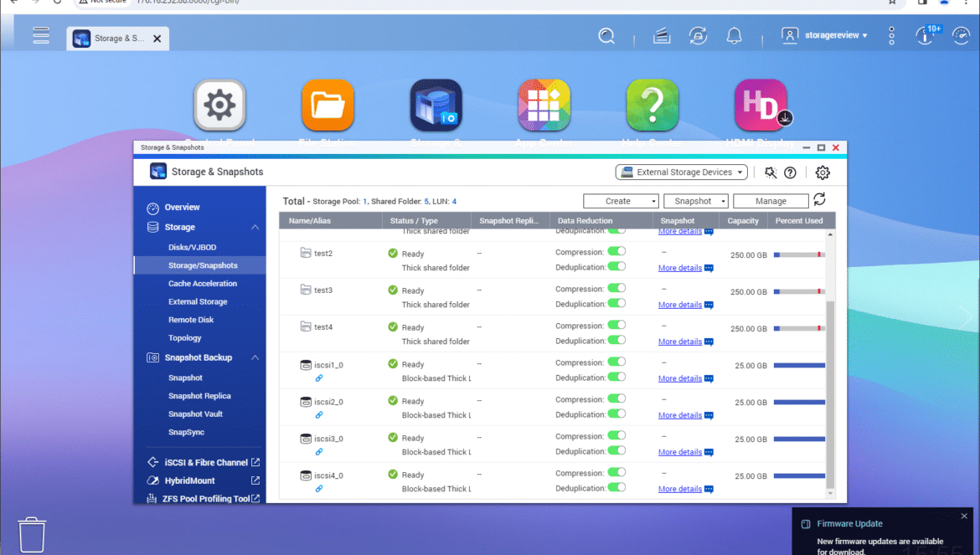Open More details link for iscsi4_0
This screenshot has height=555, width=980.
coord(680,489)
